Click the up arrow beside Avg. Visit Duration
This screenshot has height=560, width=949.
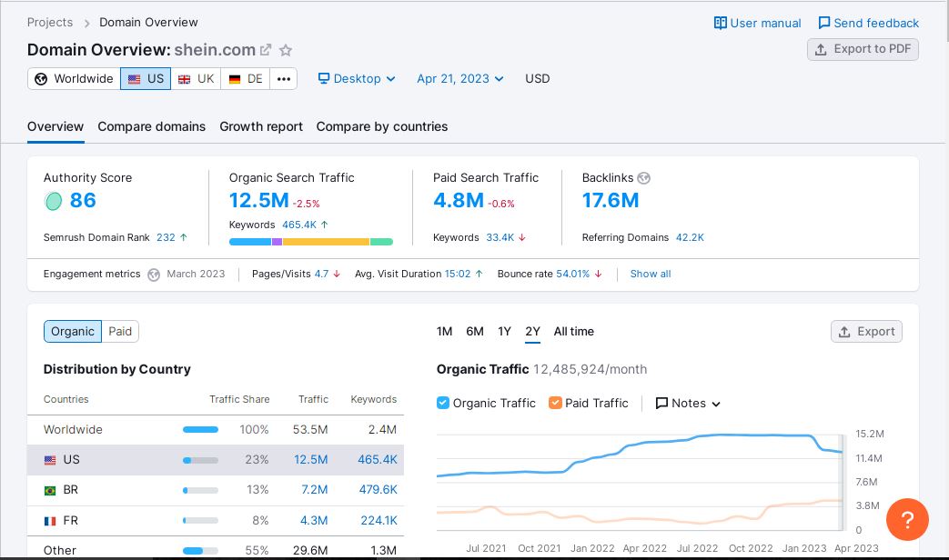pyautogui.click(x=479, y=274)
